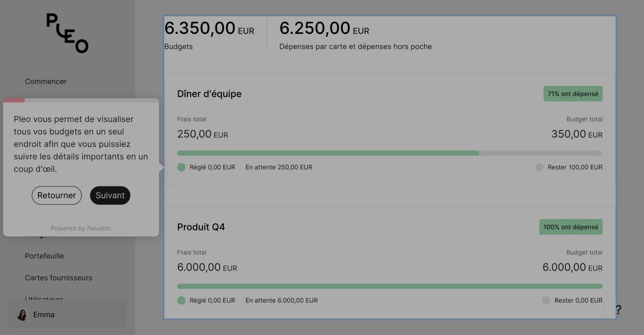Viewport: 644px width, 335px height.
Task: Click the green Réglé dot under Produit Q4
Action: (x=181, y=300)
